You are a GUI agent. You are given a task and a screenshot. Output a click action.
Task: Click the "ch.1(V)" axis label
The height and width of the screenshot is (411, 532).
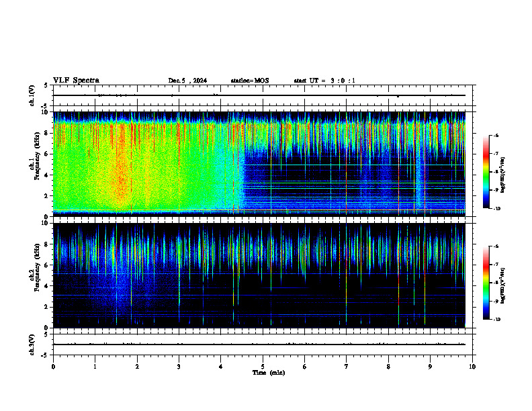point(32,95)
